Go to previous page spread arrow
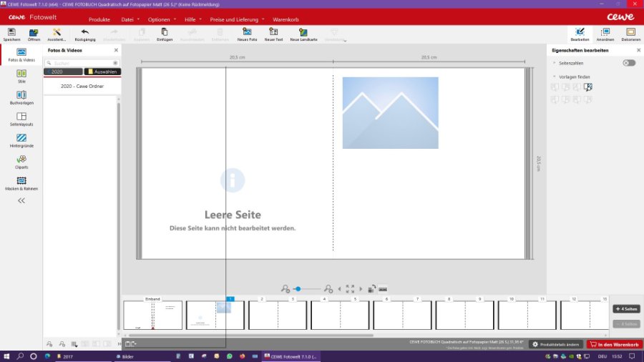This screenshot has height=362, width=644. click(x=339, y=289)
